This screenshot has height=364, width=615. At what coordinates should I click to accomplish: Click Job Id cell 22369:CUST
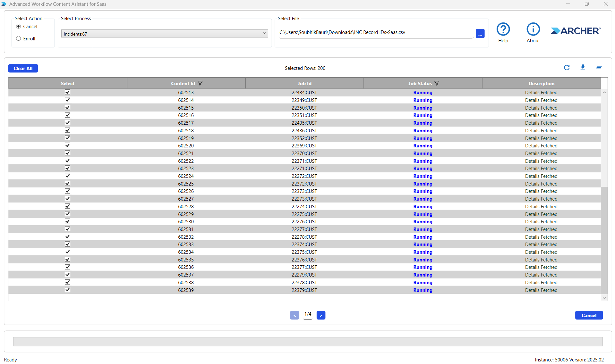304,145
